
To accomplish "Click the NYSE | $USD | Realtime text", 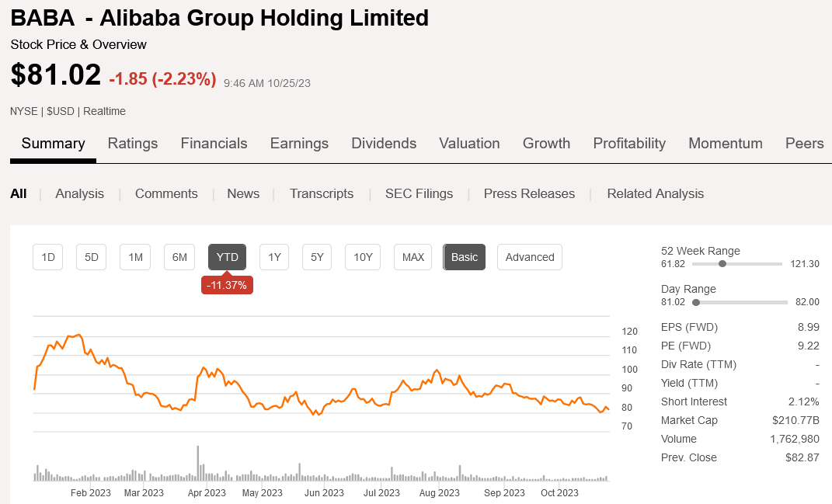I will pyautogui.click(x=68, y=111).
